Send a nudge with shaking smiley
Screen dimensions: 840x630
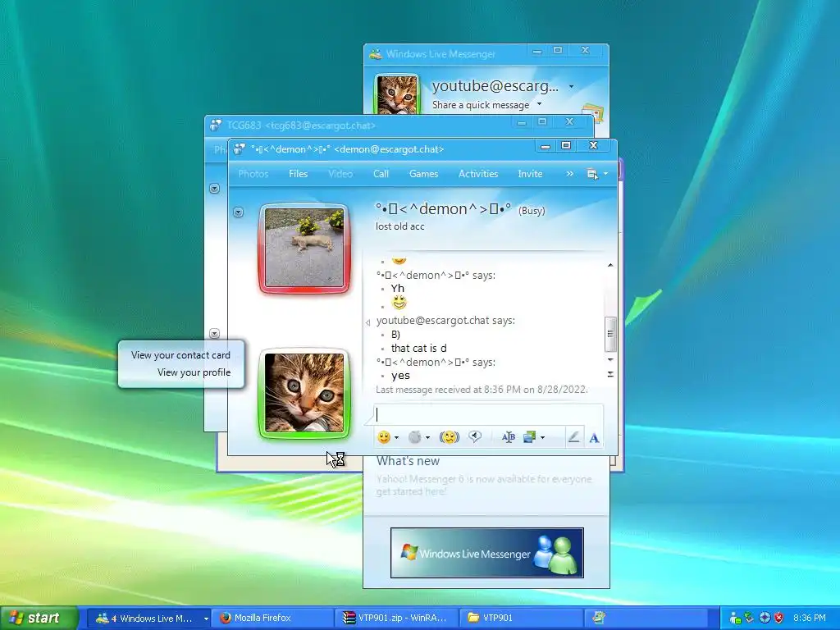coord(450,438)
